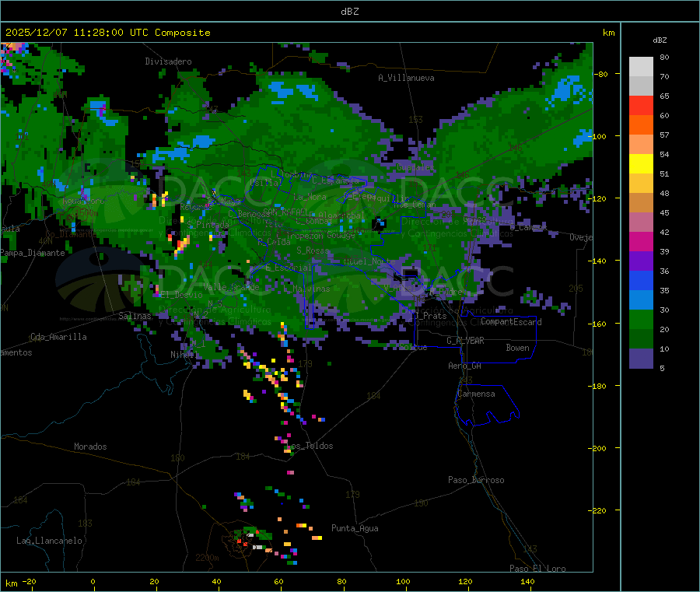Click the S_Rosas label
Screen dimensions: 700x592
point(313,250)
